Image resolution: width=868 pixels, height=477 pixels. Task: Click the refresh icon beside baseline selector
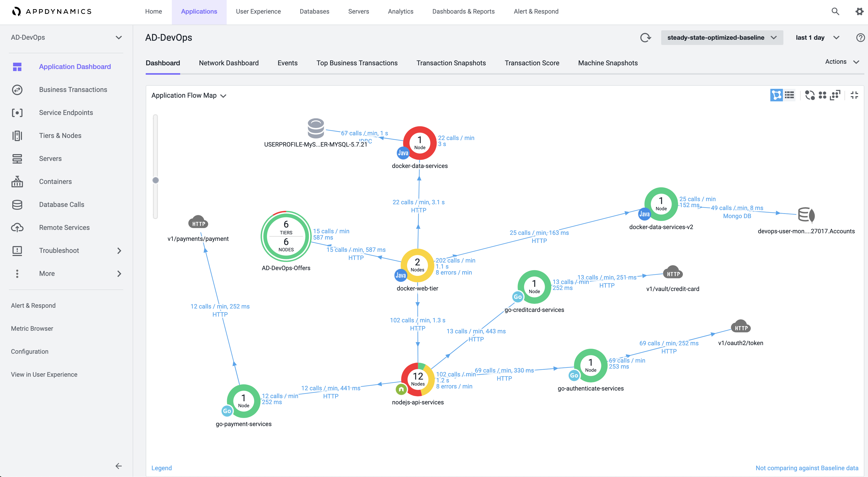click(x=645, y=37)
